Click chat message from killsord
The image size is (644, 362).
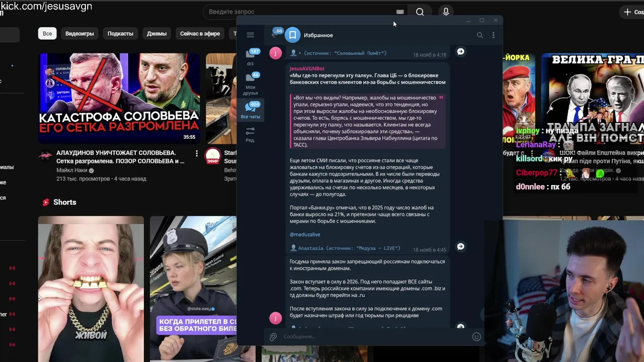pyautogui.click(x=544, y=158)
